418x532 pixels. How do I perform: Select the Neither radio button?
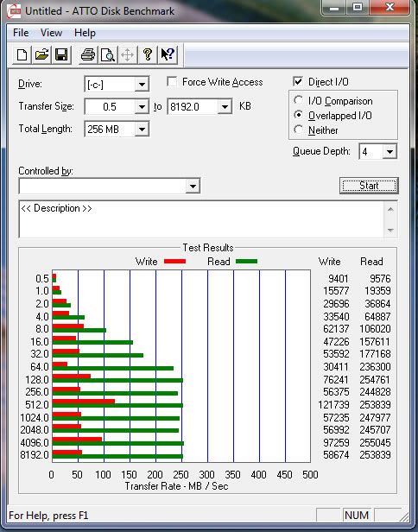(298, 130)
